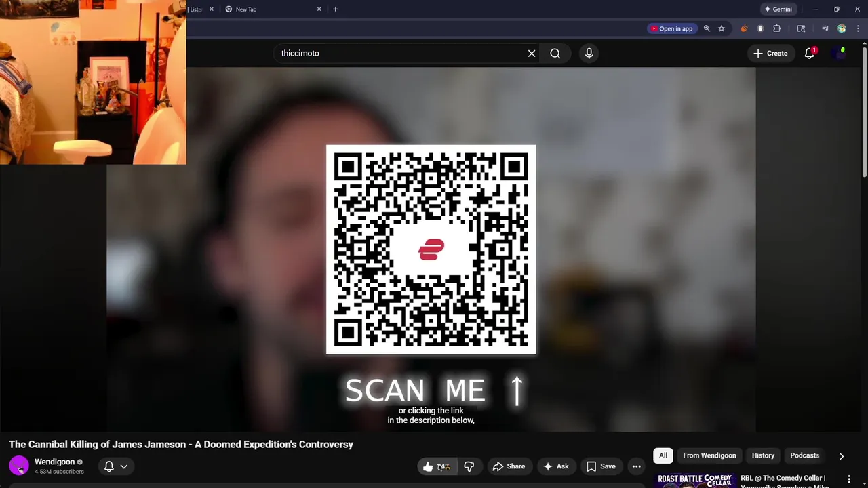Click the webcam overlay in the corner

pyautogui.click(x=93, y=82)
